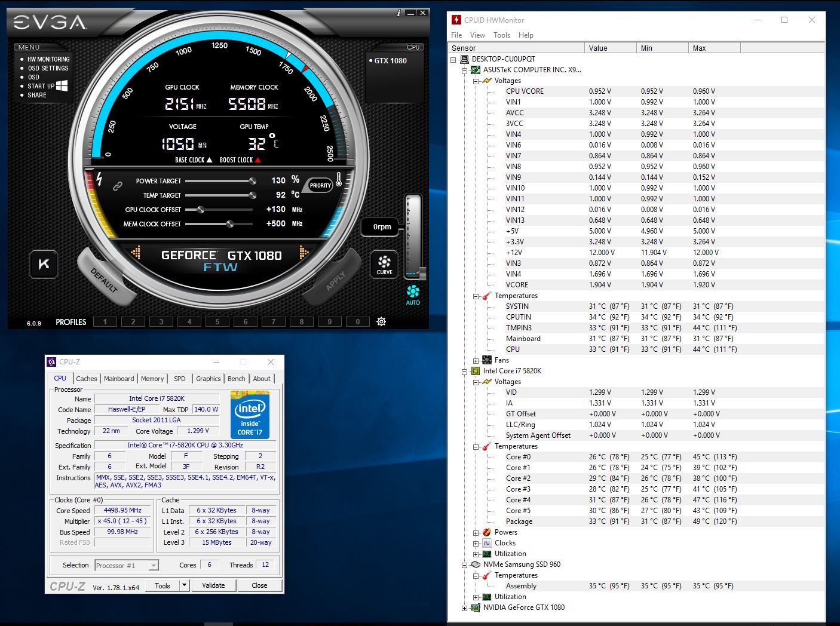Click the BOOST CLOCK marker triangle
Viewport: 840px width, 626px height.
coord(257,160)
